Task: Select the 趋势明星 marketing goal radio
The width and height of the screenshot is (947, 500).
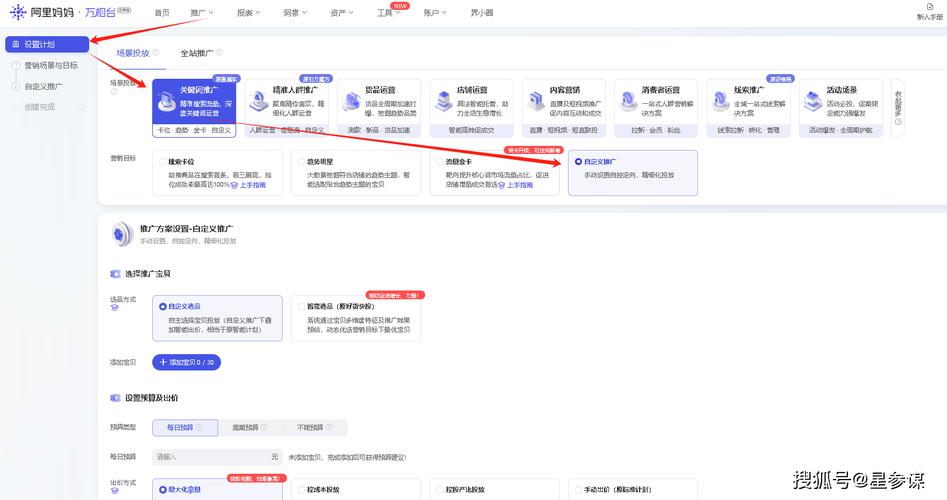Action: (x=301, y=162)
